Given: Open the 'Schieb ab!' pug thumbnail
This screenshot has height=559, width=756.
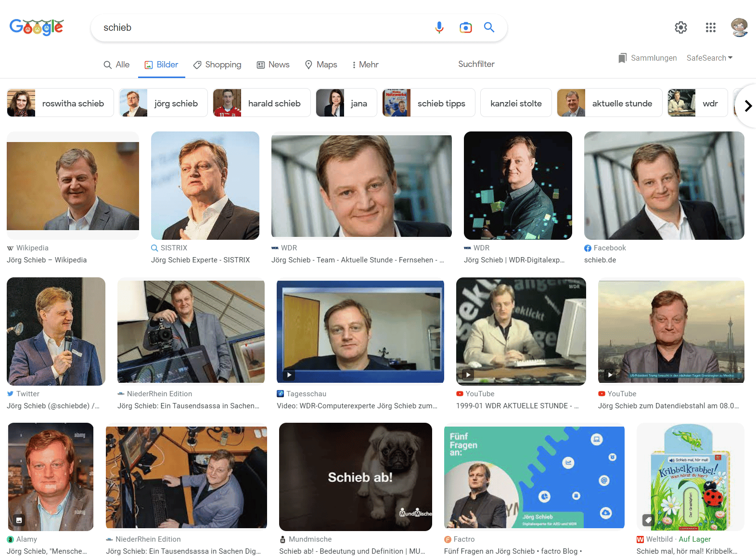Looking at the screenshot, I should [355, 477].
